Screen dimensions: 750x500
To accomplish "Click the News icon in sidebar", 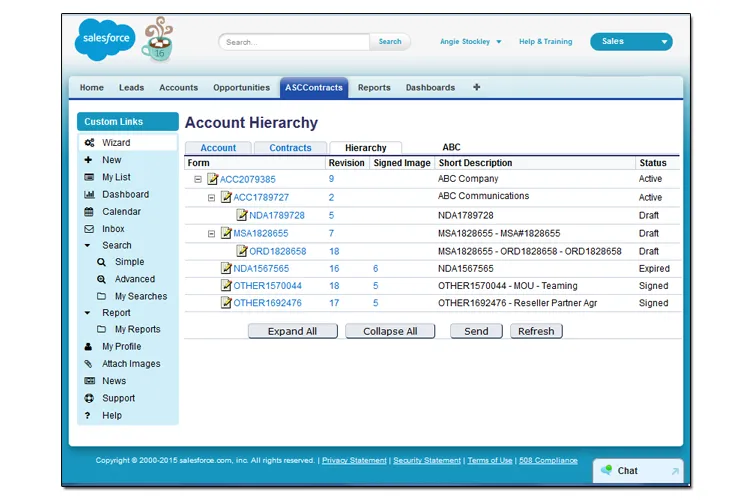I will pos(89,381).
